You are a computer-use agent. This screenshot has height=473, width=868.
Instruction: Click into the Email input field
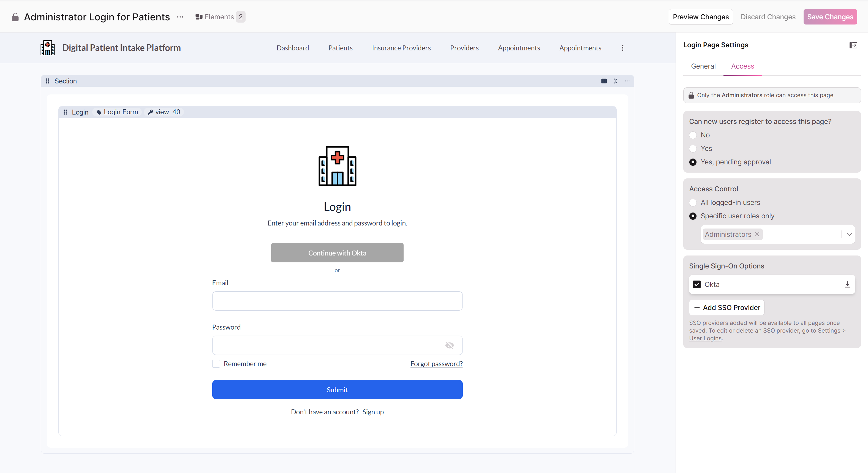[x=337, y=301]
